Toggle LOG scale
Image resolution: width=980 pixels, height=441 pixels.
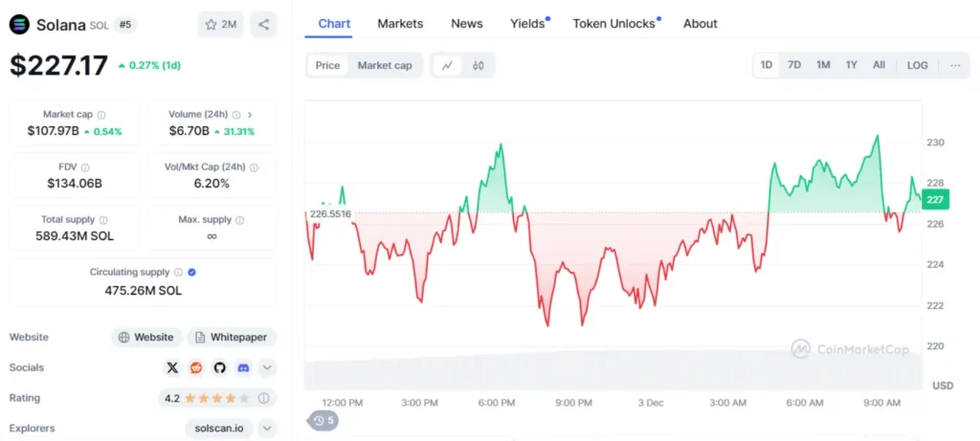(918, 65)
